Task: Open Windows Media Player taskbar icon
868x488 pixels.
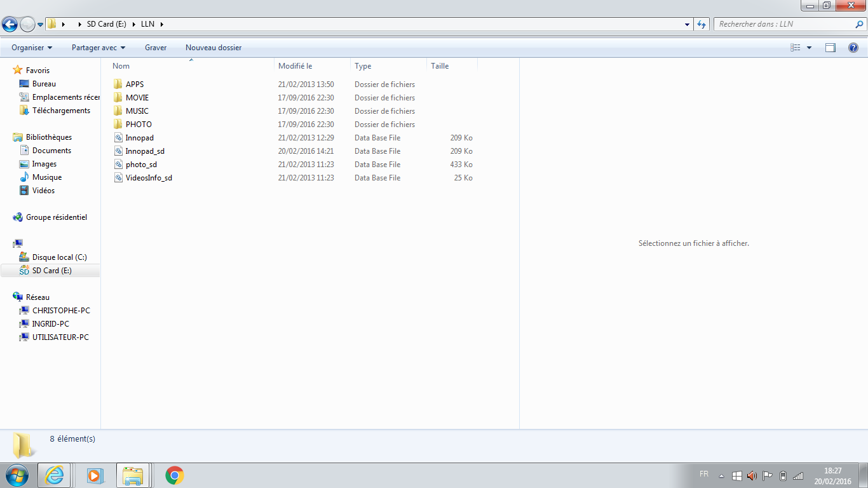Action: (95, 475)
